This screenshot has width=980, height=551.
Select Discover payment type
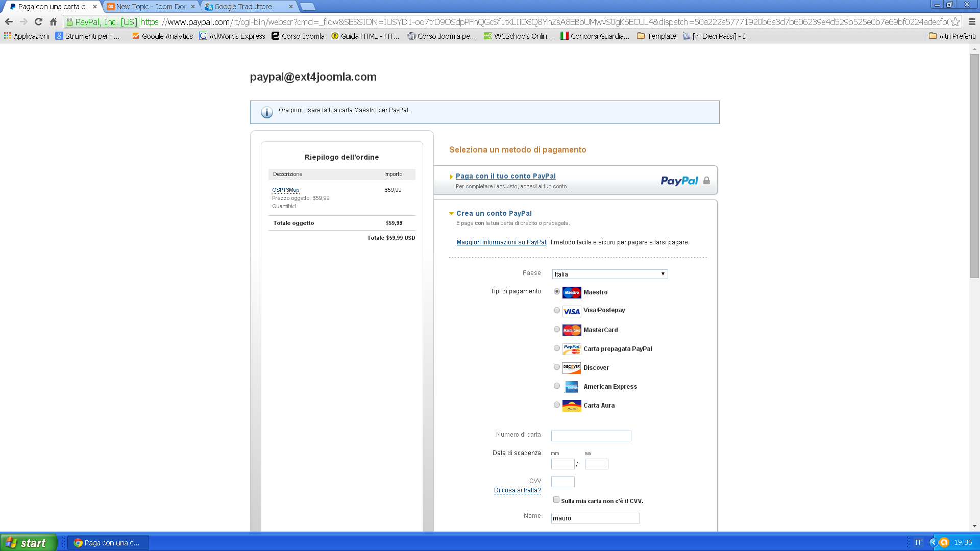pos(557,367)
